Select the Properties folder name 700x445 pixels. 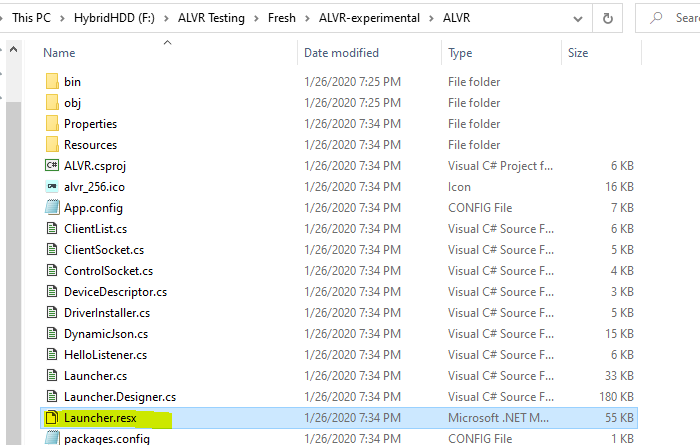pos(90,124)
